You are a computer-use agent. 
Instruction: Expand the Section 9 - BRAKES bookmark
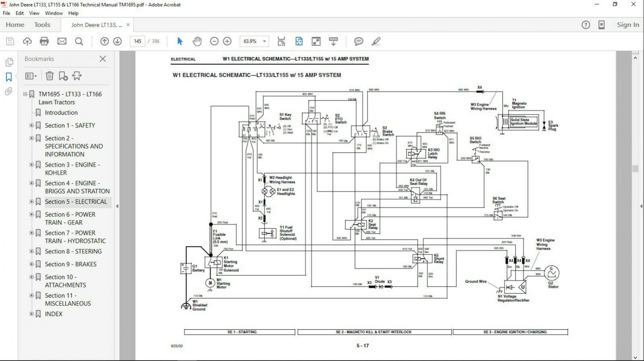[x=31, y=264]
